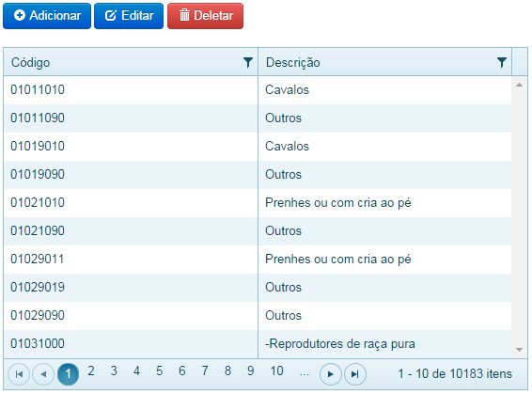This screenshot has width=532, height=394.
Task: Select page 6 in pager
Action: 182,370
